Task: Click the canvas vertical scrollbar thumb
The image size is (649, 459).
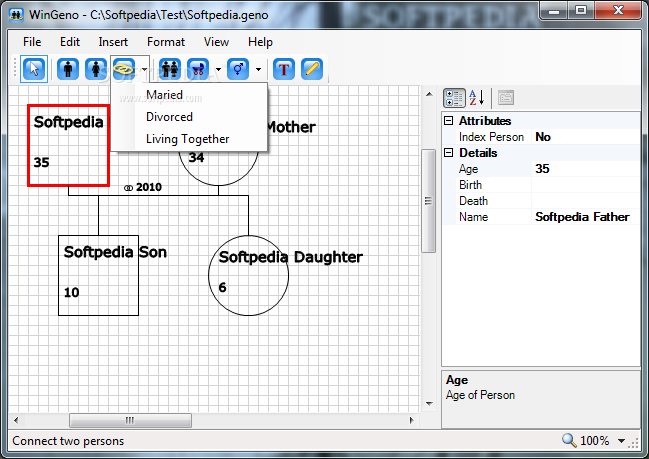Action: [x=428, y=201]
